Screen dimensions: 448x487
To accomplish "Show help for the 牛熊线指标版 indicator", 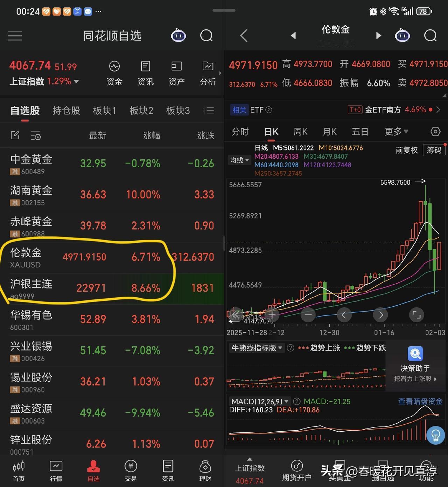I will pyautogui.click(x=290, y=348).
